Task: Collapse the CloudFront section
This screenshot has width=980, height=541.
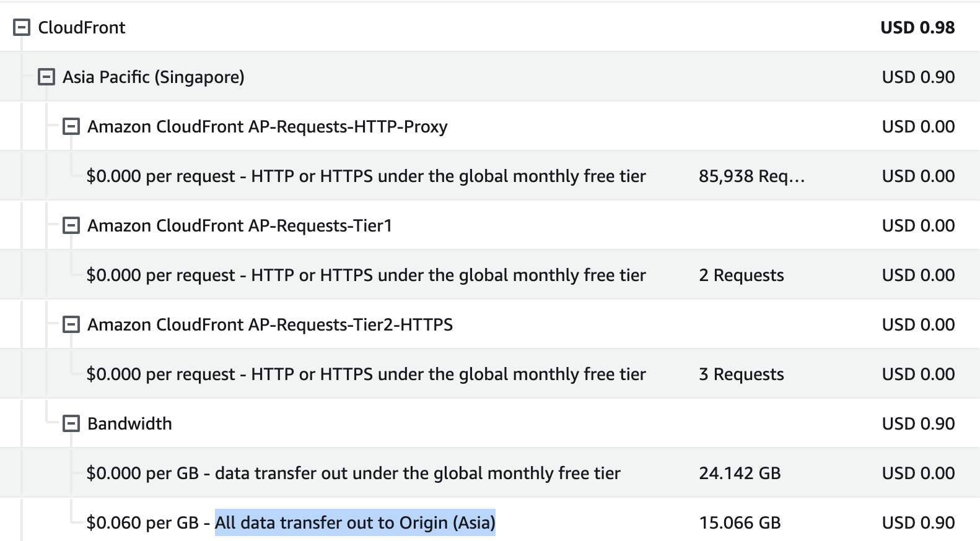Action: [x=22, y=27]
